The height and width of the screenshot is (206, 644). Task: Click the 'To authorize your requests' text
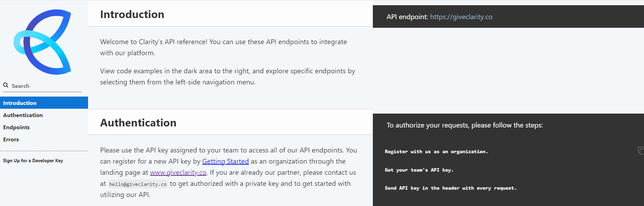click(x=464, y=125)
